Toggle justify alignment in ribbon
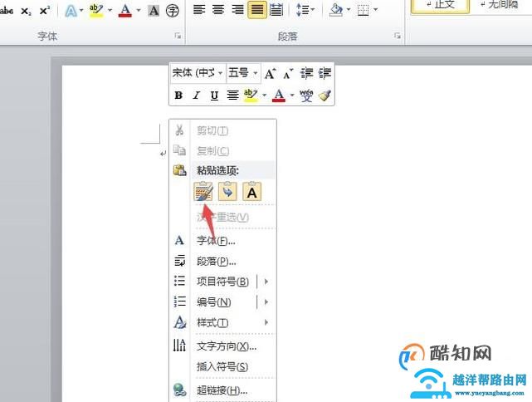Screen dimensions: 532x402 coord(256,10)
